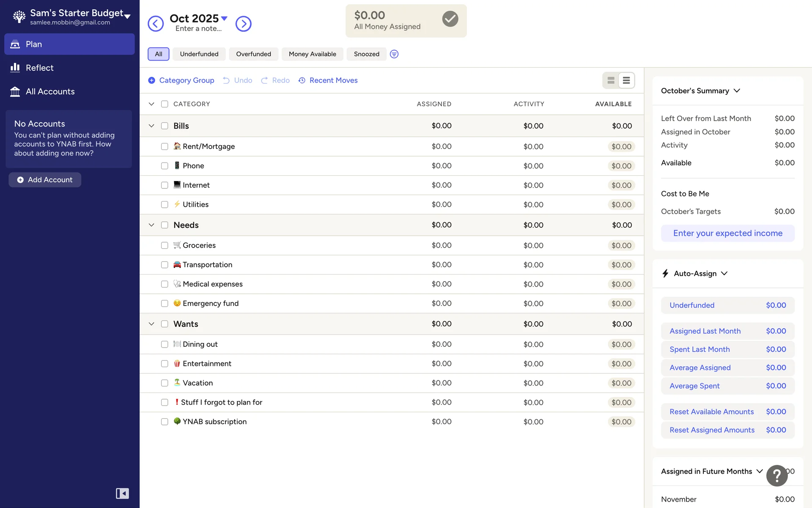Collapse the Bills category group

(151, 126)
